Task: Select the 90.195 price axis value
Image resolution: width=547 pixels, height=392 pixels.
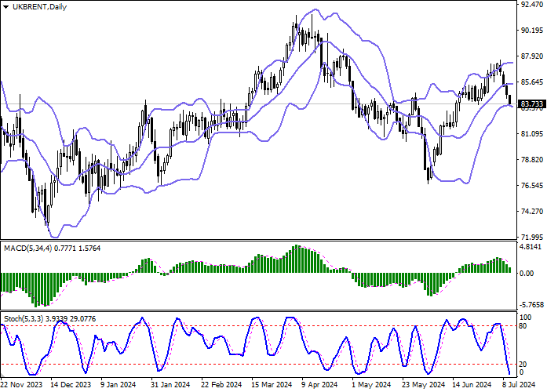Action: (x=531, y=31)
